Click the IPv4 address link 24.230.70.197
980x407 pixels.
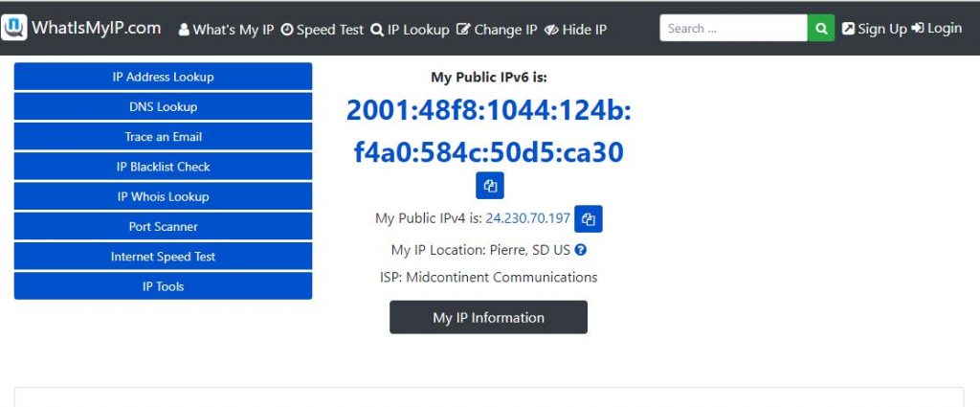[528, 219]
